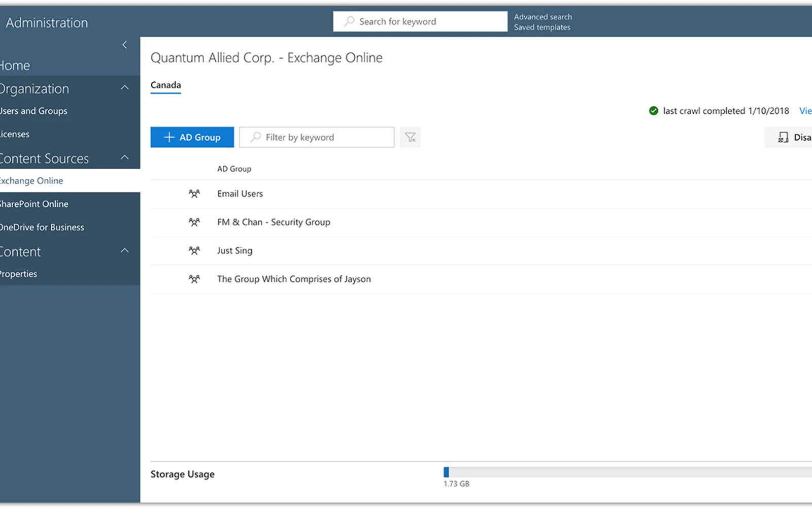
Task: Select FM & Chan - Security Group row
Action: pyautogui.click(x=481, y=222)
